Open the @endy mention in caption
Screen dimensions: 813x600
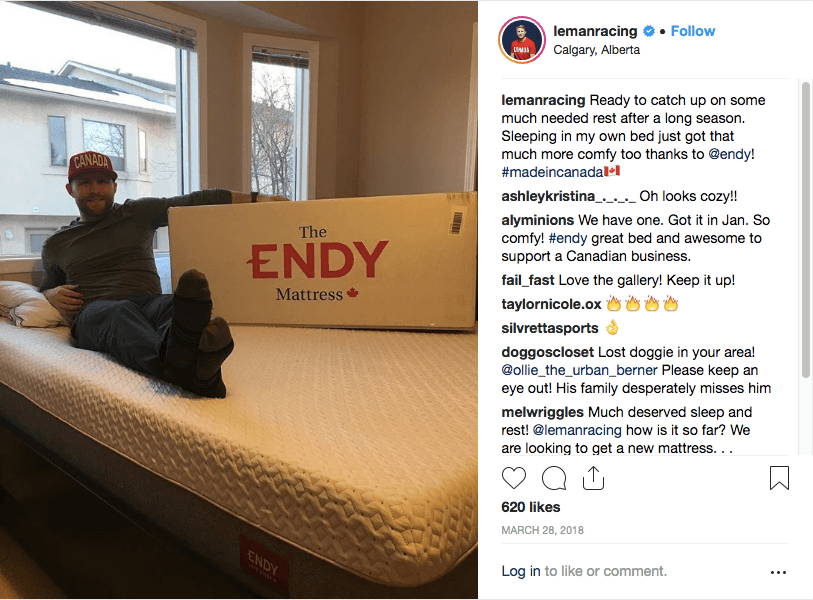tap(729, 154)
